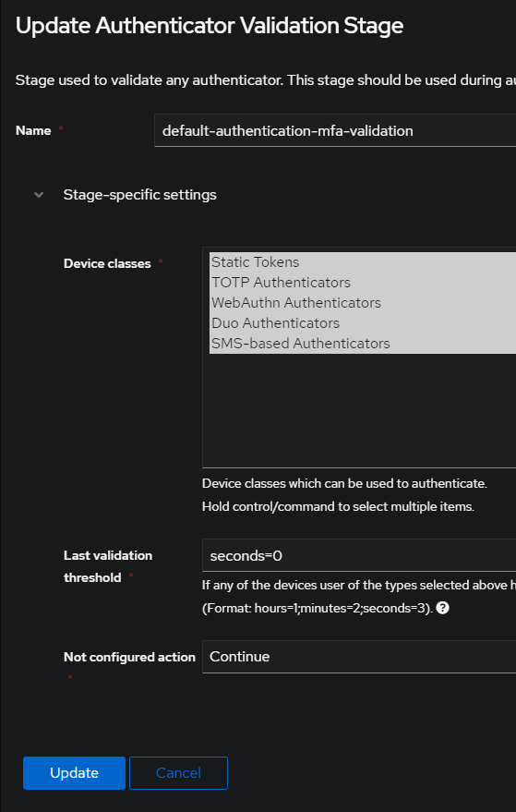
Task: Click the Stage-specific settings heading
Action: coord(139,195)
